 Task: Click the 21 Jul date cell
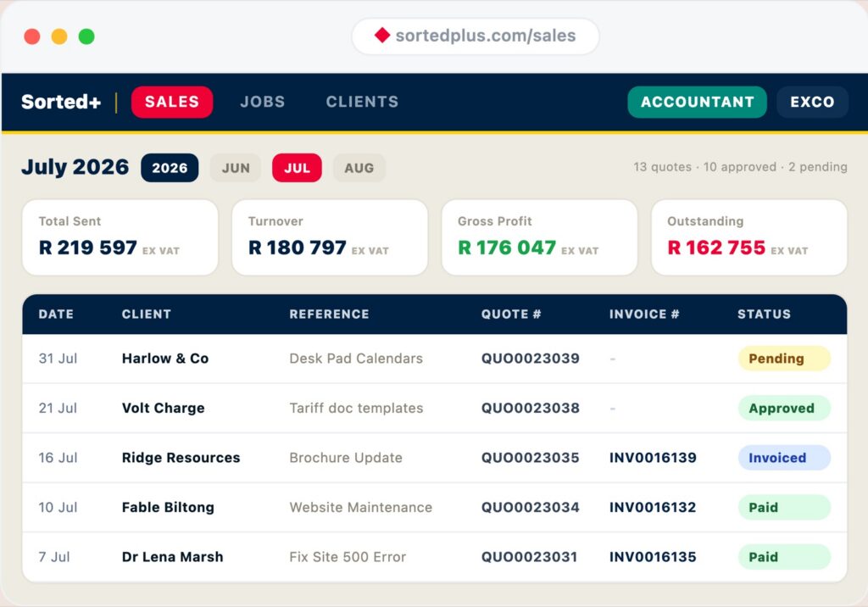[x=58, y=408]
